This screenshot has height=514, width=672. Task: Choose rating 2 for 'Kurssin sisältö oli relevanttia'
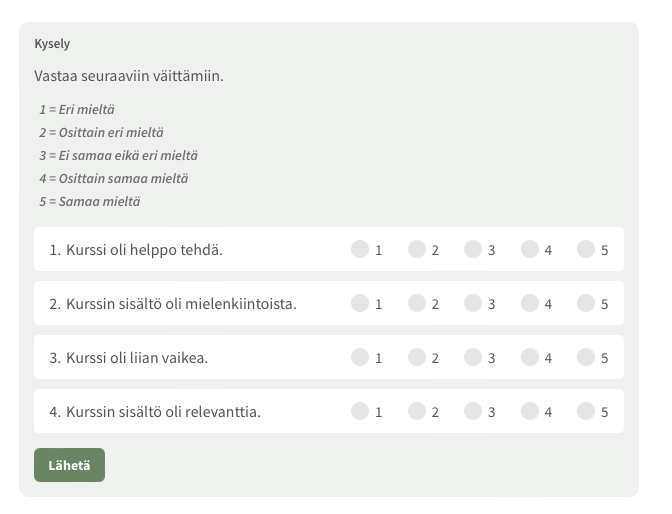click(x=417, y=411)
